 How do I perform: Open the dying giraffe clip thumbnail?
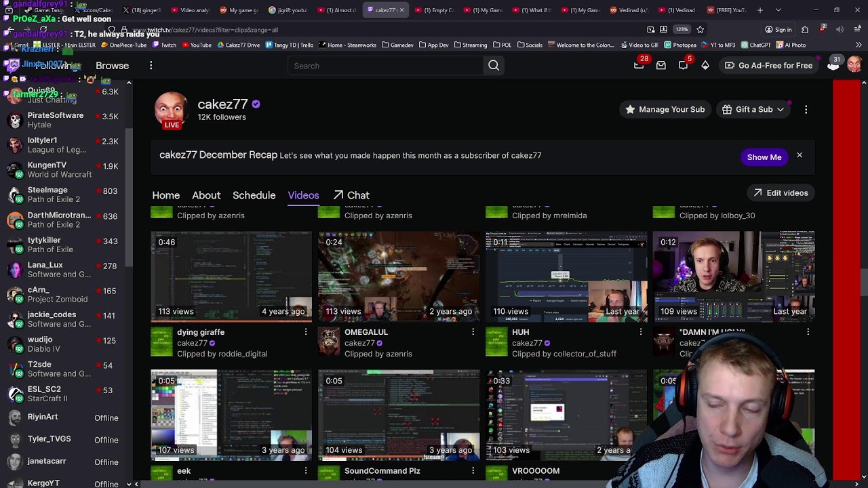pos(231,277)
